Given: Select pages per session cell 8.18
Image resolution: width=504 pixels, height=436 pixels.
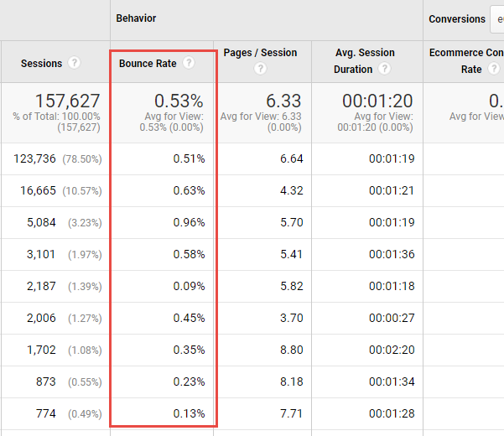Looking at the screenshot, I should coord(292,381).
